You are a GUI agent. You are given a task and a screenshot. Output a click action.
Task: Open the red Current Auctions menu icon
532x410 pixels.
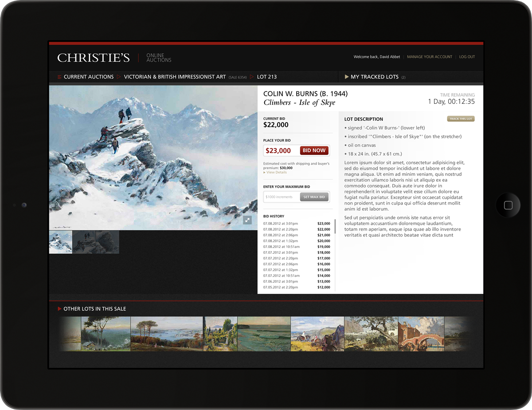(x=59, y=77)
